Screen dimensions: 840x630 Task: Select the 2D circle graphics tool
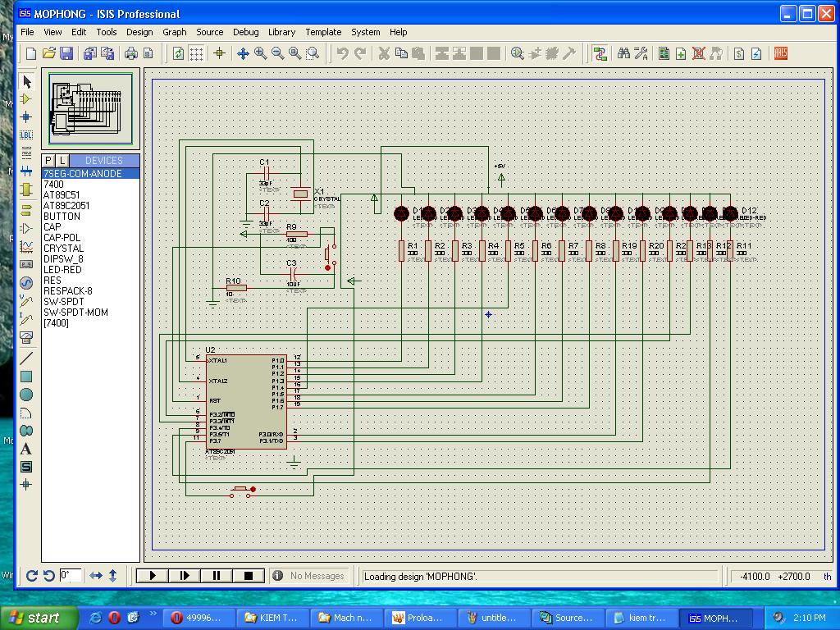point(26,395)
